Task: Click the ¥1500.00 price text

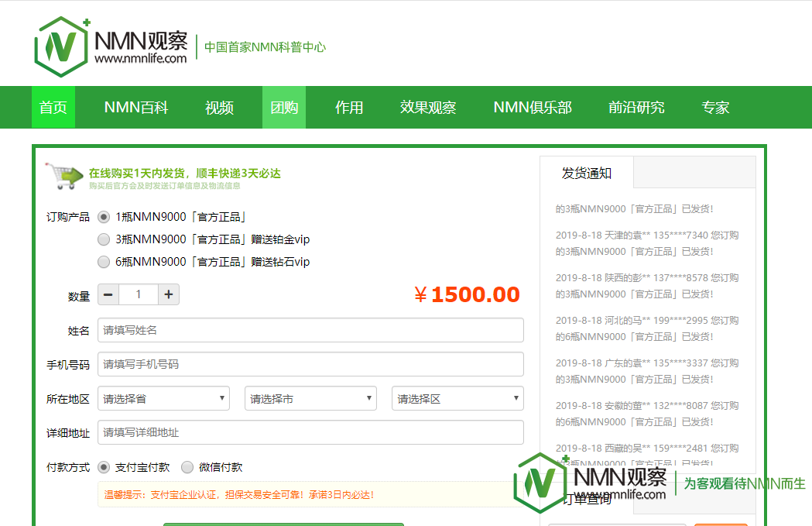Action: (467, 294)
